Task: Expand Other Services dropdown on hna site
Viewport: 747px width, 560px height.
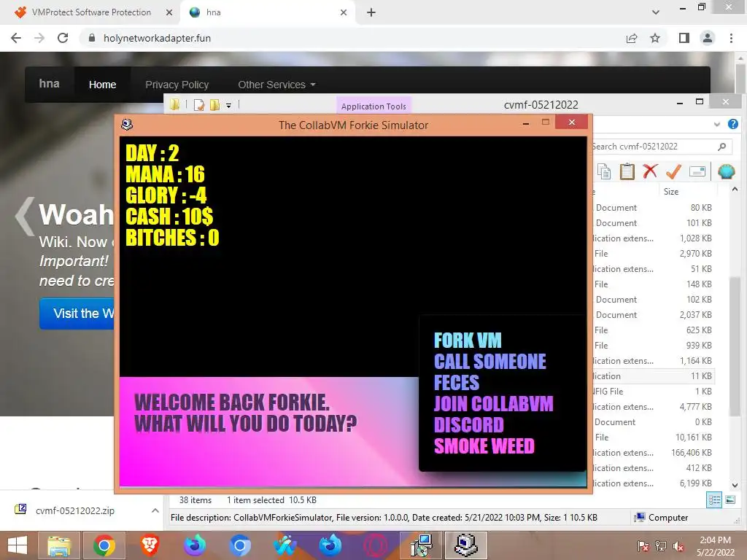Action: pyautogui.click(x=276, y=85)
